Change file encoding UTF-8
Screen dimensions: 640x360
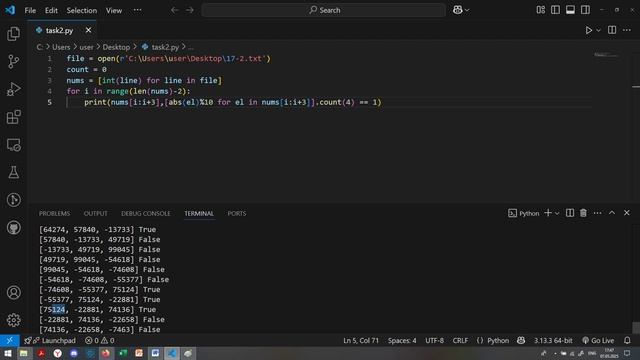pos(434,340)
